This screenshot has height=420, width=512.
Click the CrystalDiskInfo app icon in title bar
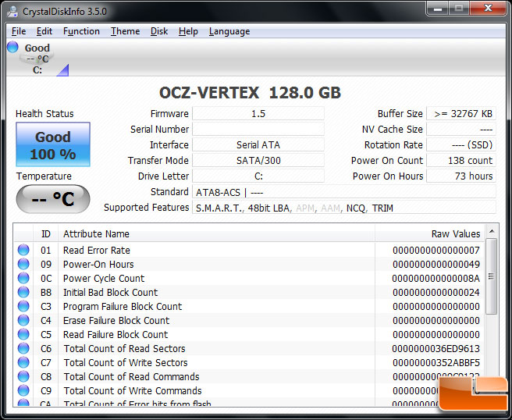(13, 11)
